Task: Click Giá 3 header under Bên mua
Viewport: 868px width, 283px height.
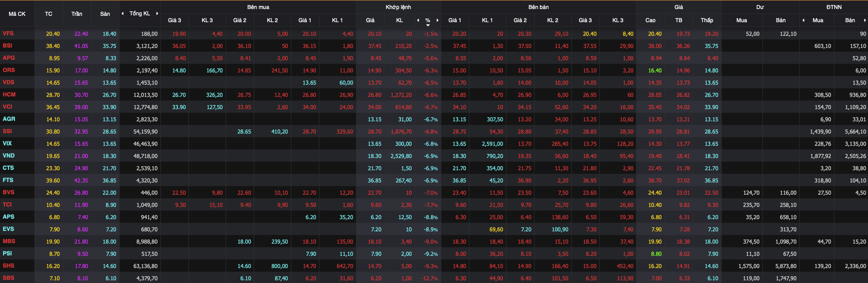Action: click(x=174, y=20)
